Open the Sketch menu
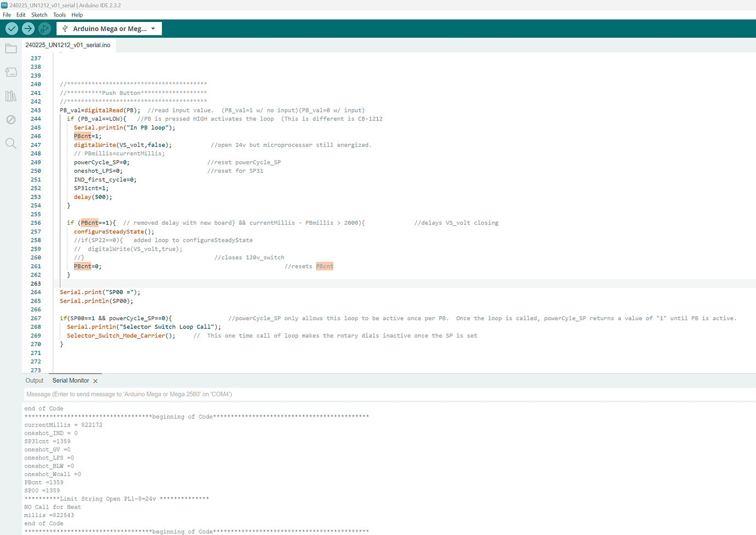This screenshot has width=756, height=535. [39, 15]
